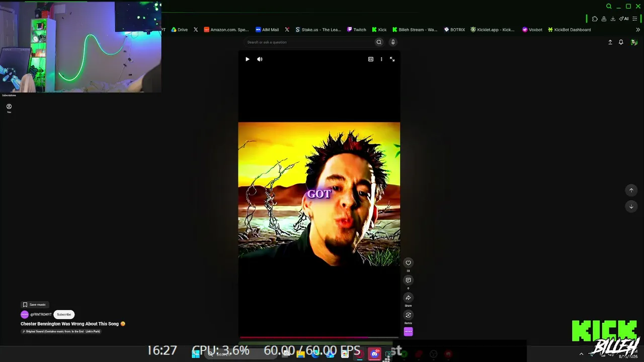644x362 pixels.
Task: Expand the system tray hidden icons chevron
Action: tap(581, 354)
